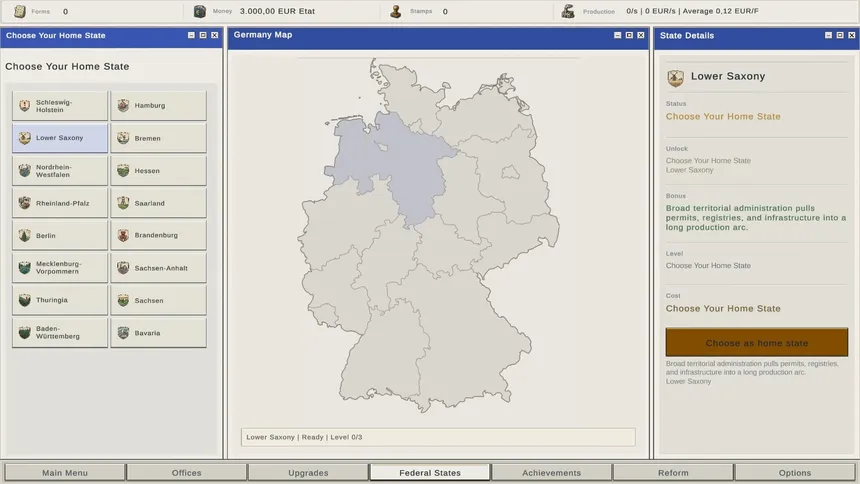Close the State Details panel
Image resolution: width=860 pixels, height=484 pixels.
pos(851,35)
